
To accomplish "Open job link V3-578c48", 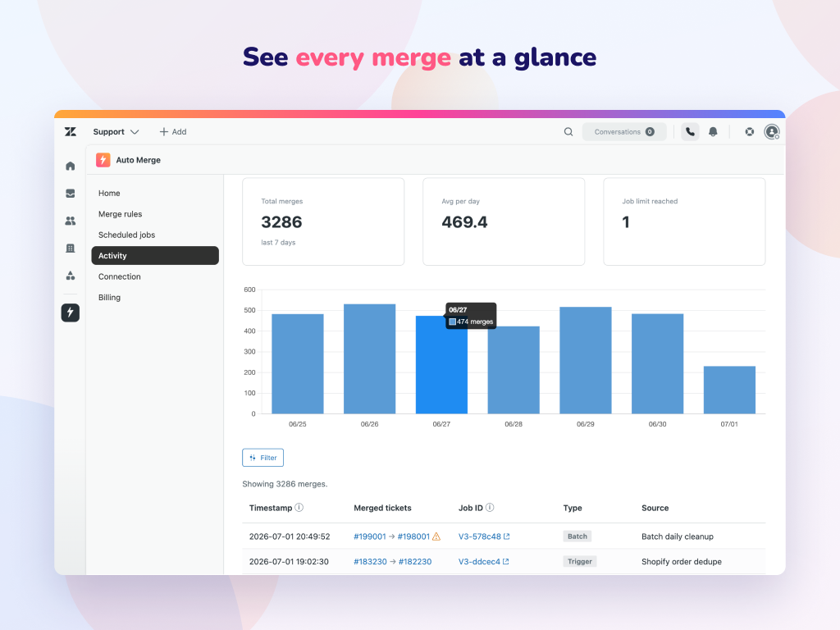I will [x=479, y=536].
